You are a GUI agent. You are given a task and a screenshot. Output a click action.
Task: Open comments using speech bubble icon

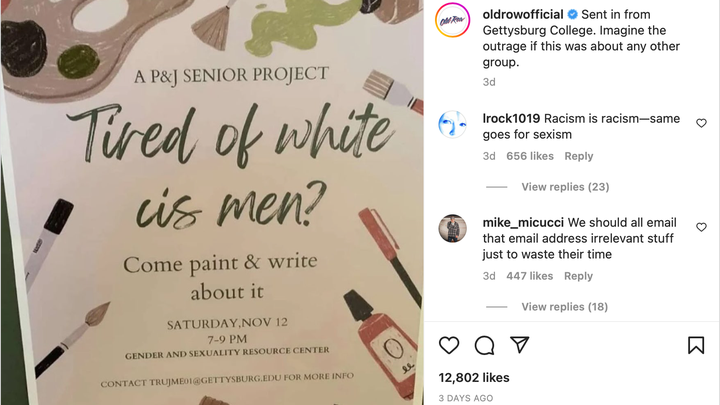pyautogui.click(x=484, y=345)
